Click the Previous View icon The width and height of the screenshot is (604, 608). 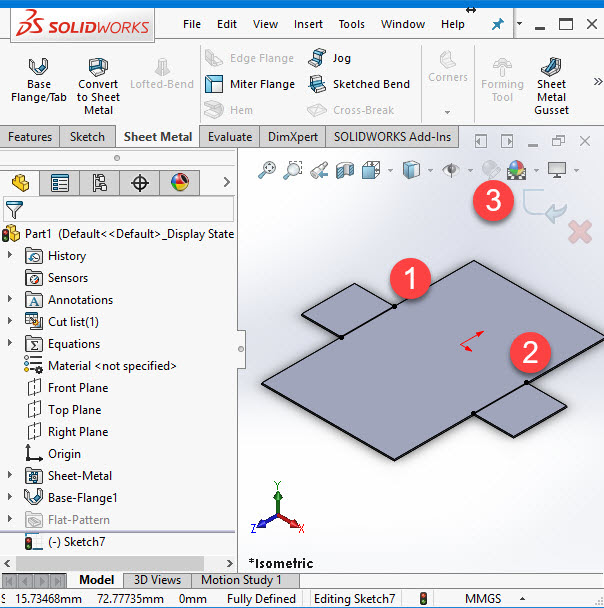click(x=319, y=170)
